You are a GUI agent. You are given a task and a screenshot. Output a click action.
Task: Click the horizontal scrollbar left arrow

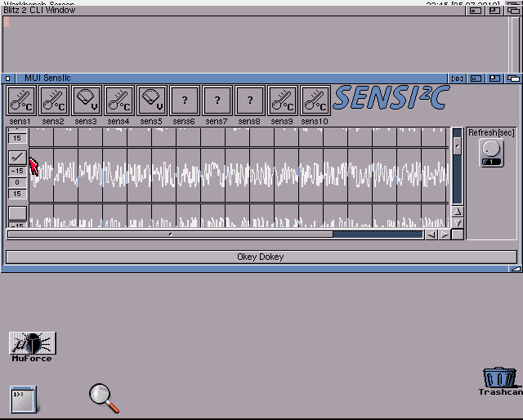431,235
